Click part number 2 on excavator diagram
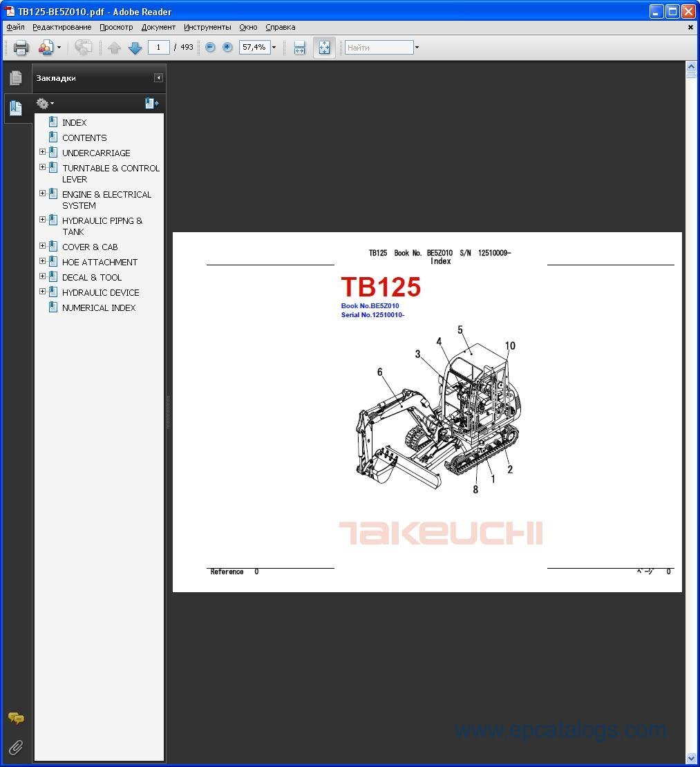The width and height of the screenshot is (700, 767). 510,470
